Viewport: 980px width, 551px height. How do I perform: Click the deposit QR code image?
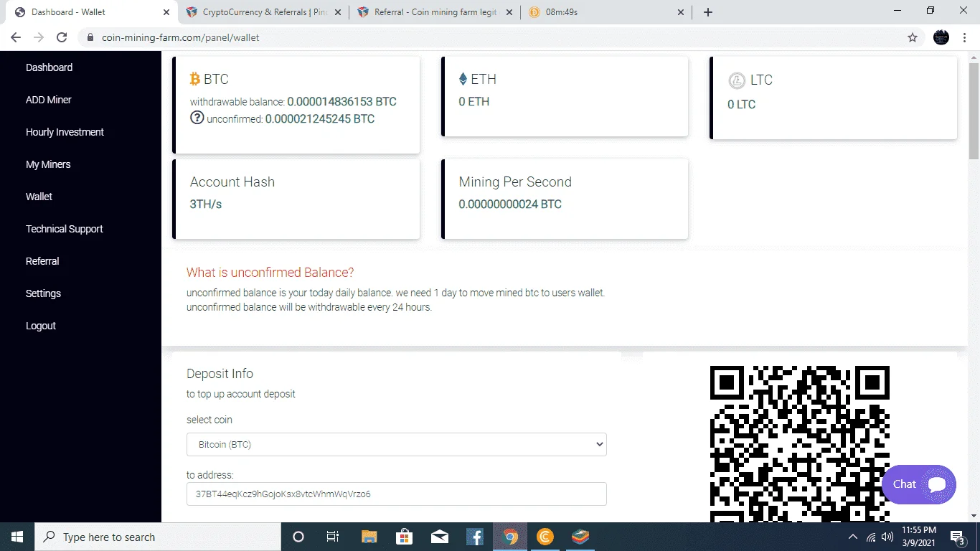coord(800,443)
